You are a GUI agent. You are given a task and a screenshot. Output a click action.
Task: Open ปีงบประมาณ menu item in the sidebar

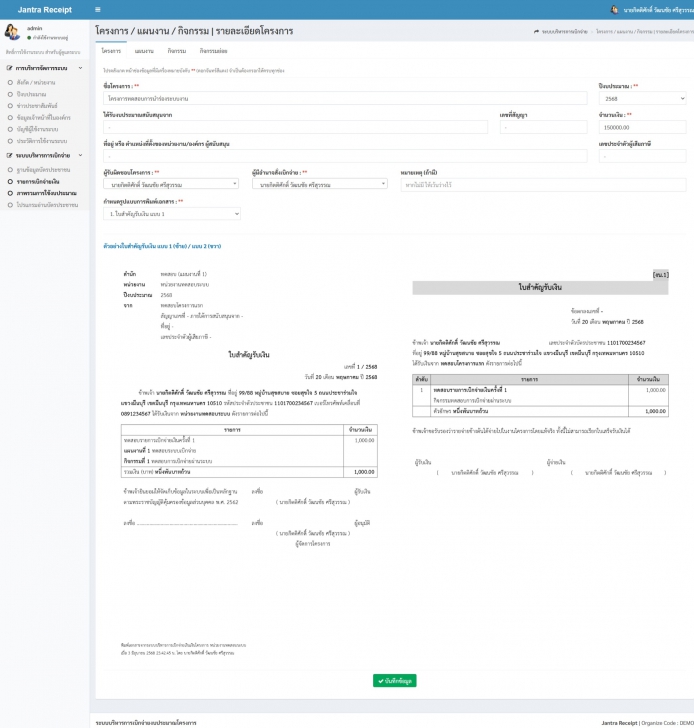[31, 94]
